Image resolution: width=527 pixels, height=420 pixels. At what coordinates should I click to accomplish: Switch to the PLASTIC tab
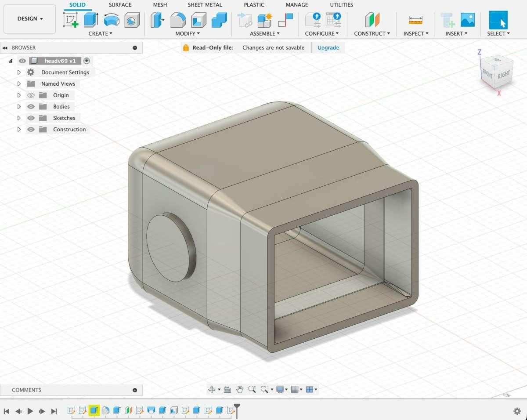click(254, 5)
